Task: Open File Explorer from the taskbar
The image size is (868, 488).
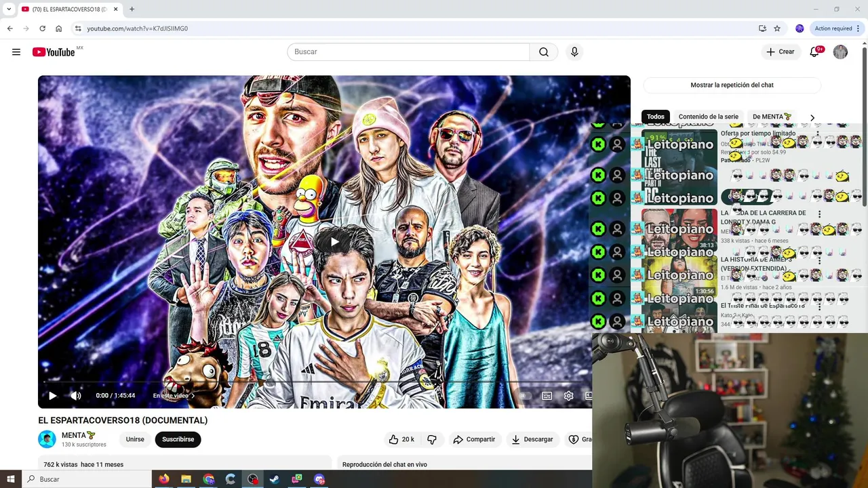Action: pos(186,479)
